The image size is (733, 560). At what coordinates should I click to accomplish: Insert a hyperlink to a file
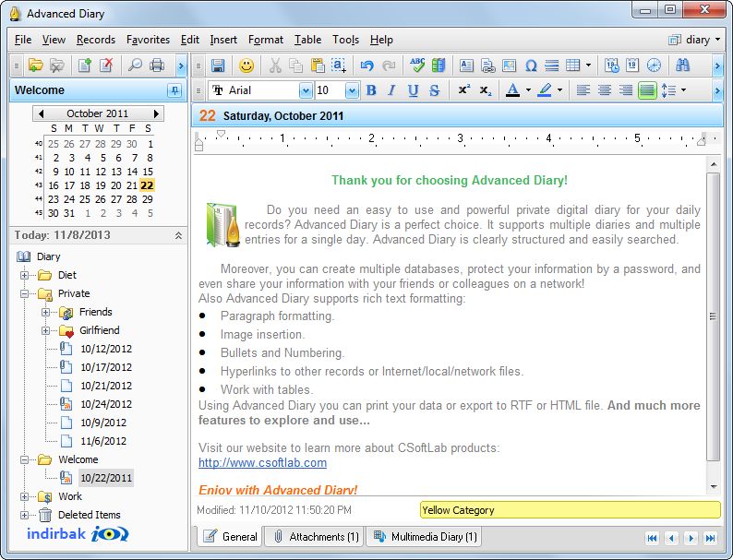click(x=487, y=66)
